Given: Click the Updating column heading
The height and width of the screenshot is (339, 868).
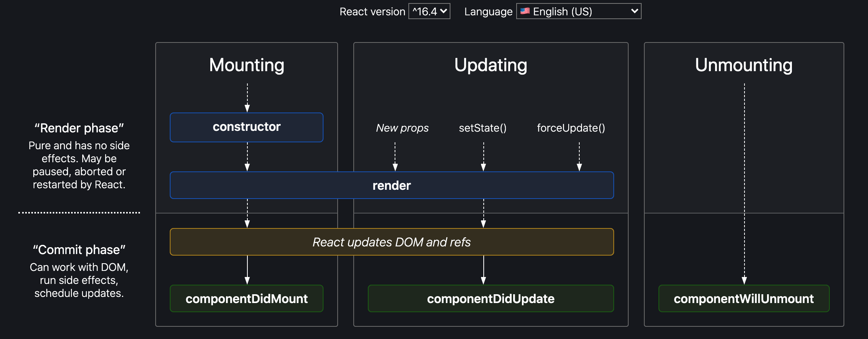Looking at the screenshot, I should tap(491, 65).
